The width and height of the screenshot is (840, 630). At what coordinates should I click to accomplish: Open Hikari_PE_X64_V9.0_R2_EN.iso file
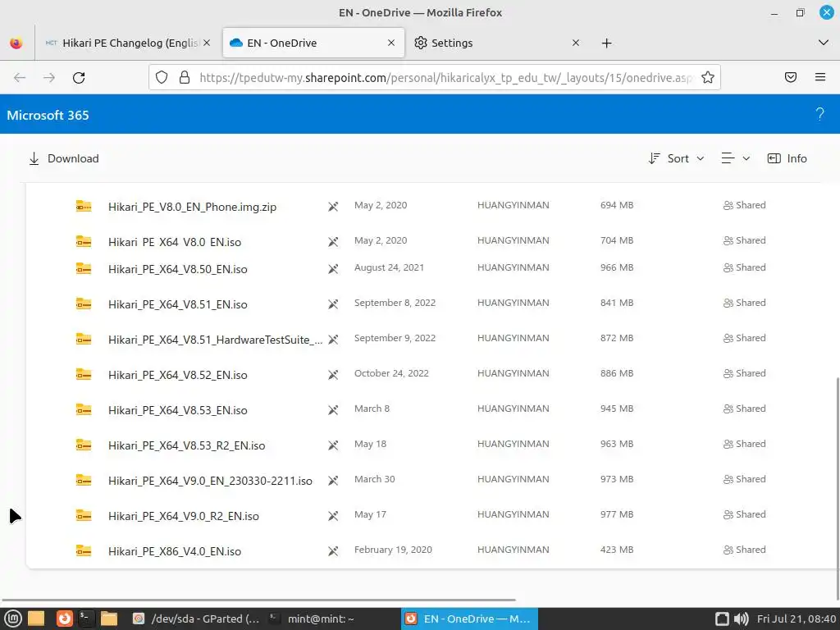[x=183, y=516]
